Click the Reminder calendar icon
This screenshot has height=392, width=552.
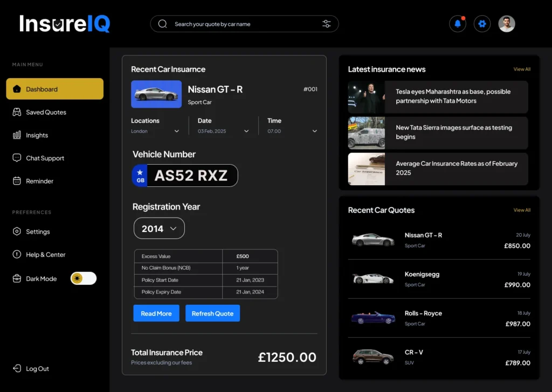pyautogui.click(x=17, y=181)
